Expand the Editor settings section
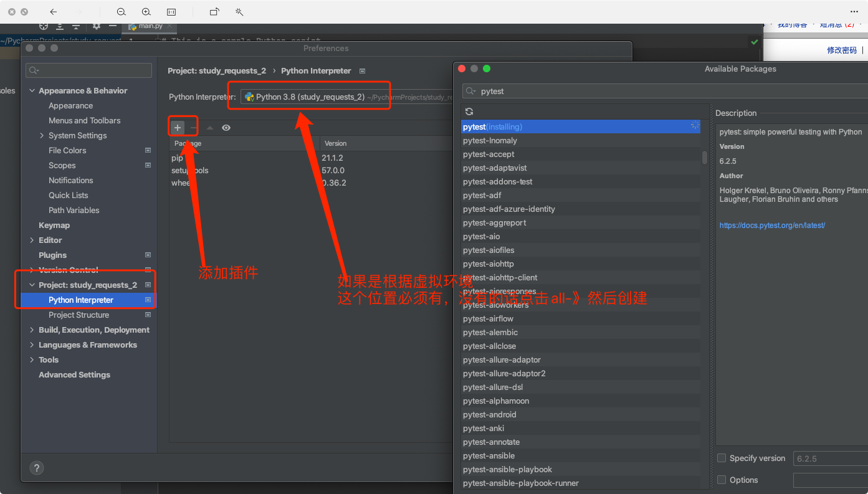 click(x=32, y=240)
